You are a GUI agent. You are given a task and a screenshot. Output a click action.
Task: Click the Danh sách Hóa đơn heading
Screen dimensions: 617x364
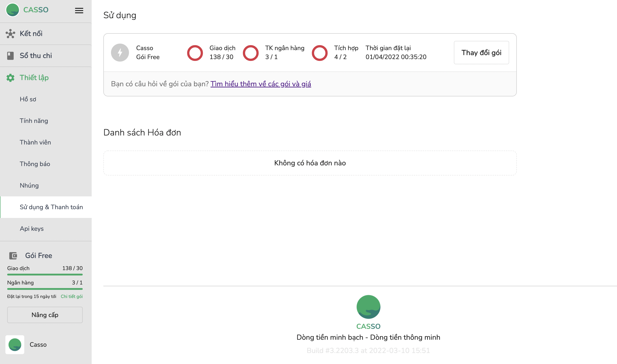(142, 132)
